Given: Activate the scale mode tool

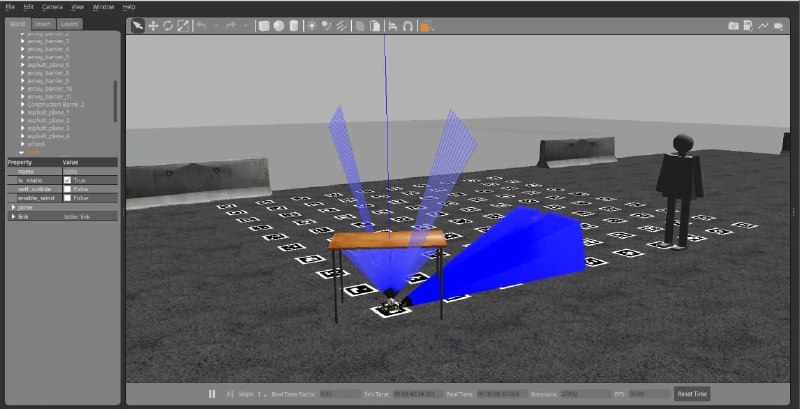Looking at the screenshot, I should coord(183,26).
